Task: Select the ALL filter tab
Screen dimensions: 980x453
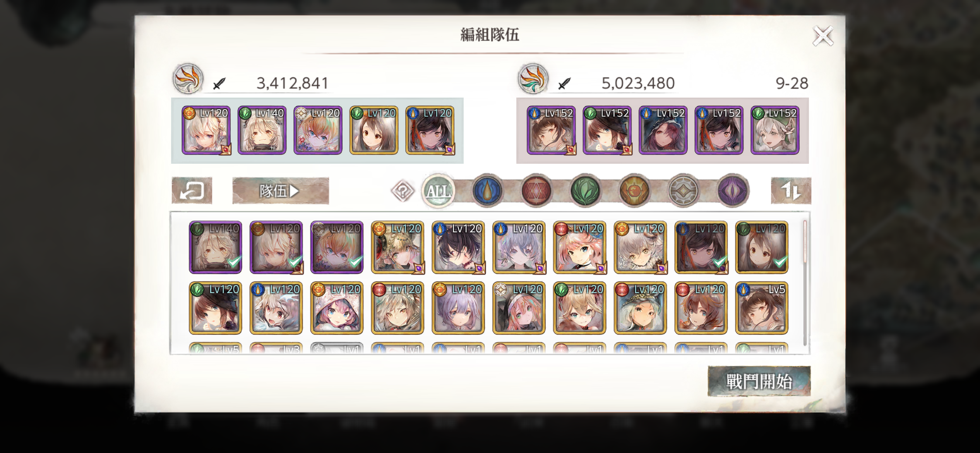Action: pyautogui.click(x=438, y=190)
